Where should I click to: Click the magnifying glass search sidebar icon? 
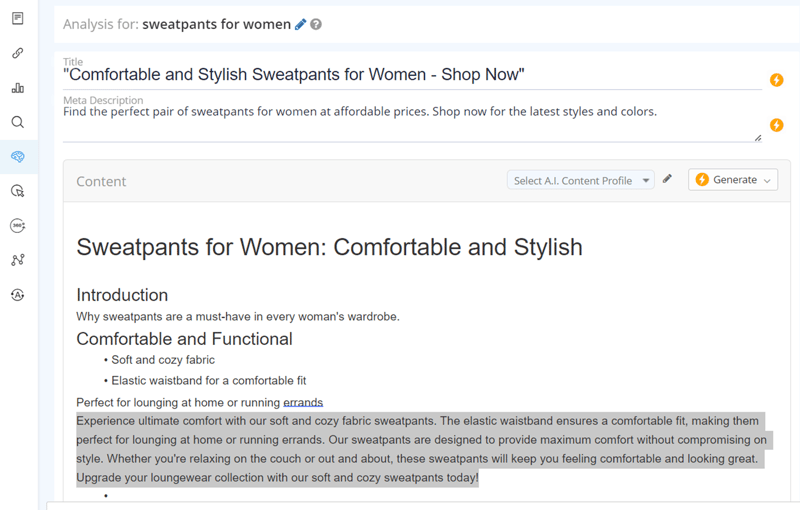point(17,122)
